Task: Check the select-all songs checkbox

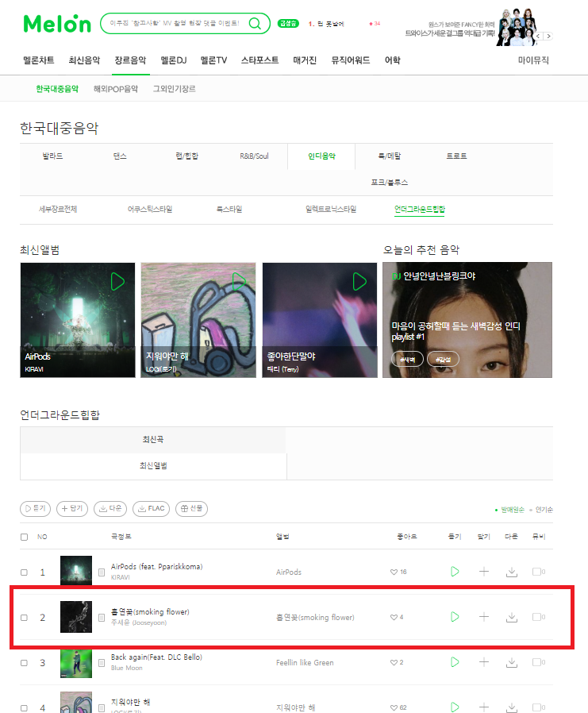Action: tap(24, 537)
